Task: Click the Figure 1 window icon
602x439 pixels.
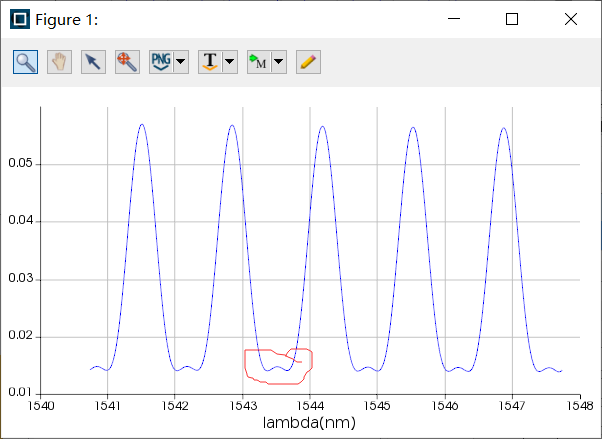Action: 19,19
